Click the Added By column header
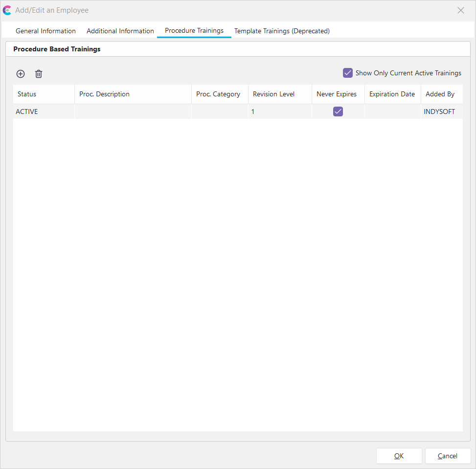 click(x=440, y=94)
